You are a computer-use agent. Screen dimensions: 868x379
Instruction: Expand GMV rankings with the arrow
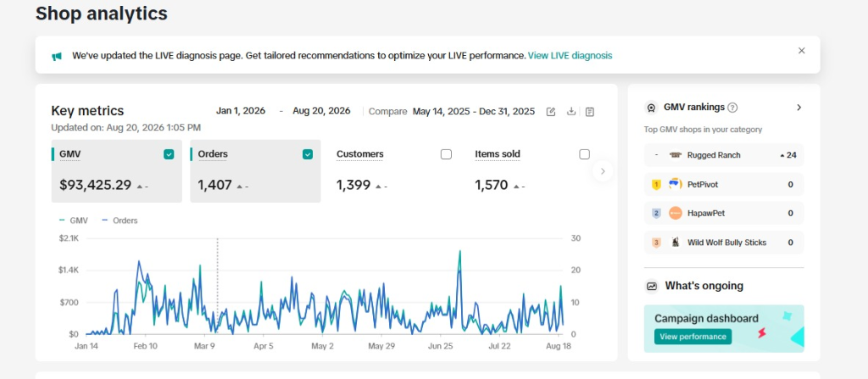(x=798, y=108)
